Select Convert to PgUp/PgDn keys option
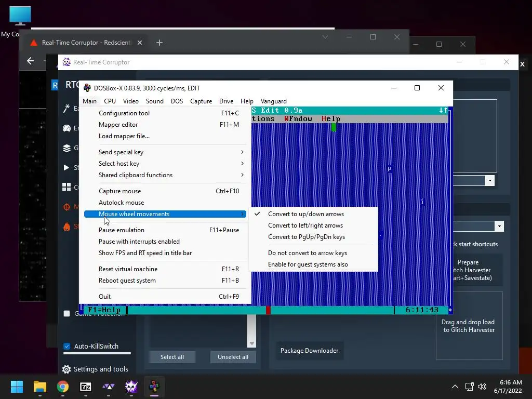The image size is (532, 399). [313, 237]
